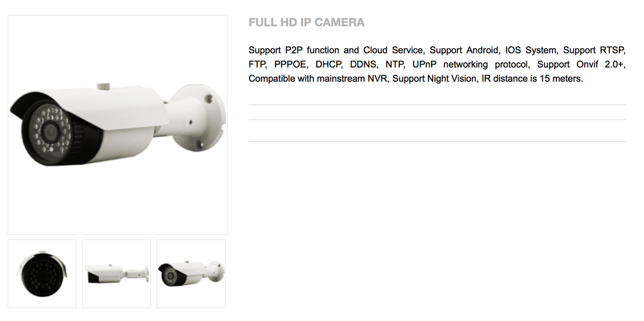Click the FULL HD IP CAMERA heading
The width and height of the screenshot is (644, 321).
307,22
